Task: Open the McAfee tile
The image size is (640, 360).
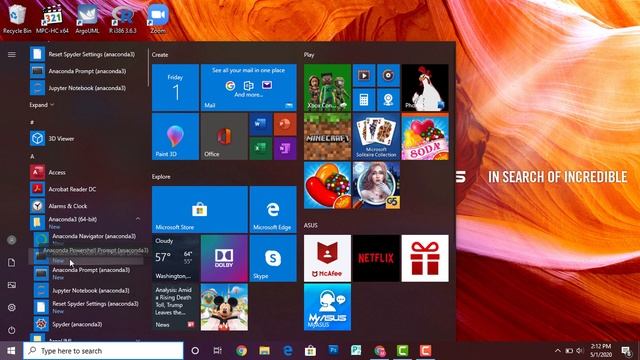Action: click(x=327, y=258)
